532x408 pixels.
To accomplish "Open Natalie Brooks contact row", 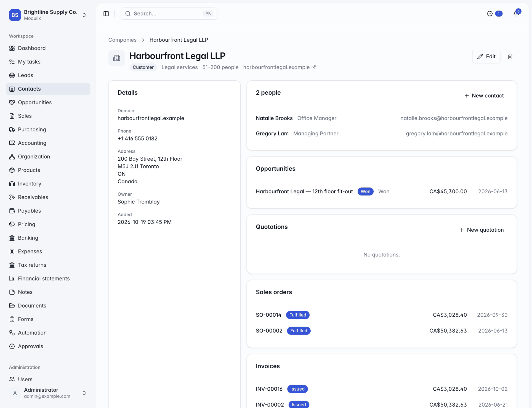I will coord(382,118).
